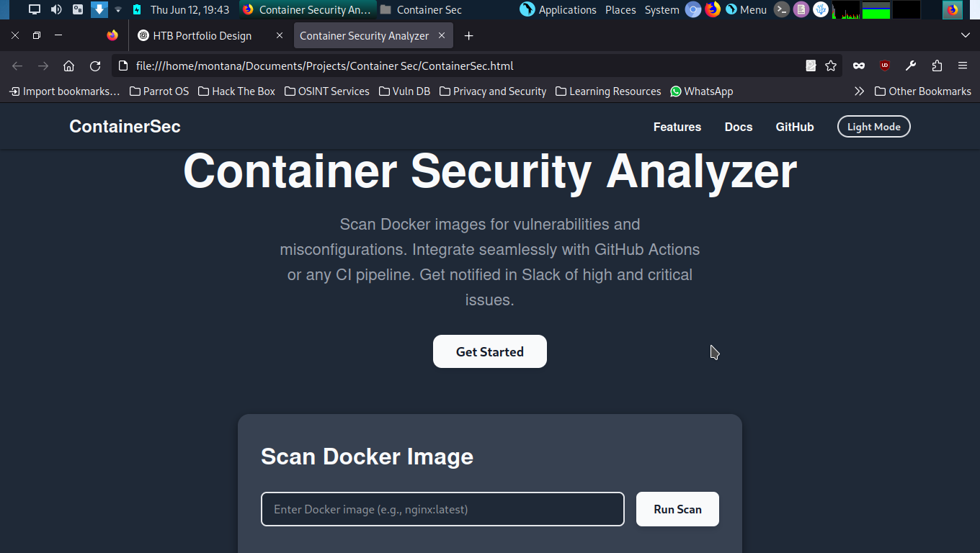Bookmark this page with the star
Screen dimensions: 980x553
point(831,66)
